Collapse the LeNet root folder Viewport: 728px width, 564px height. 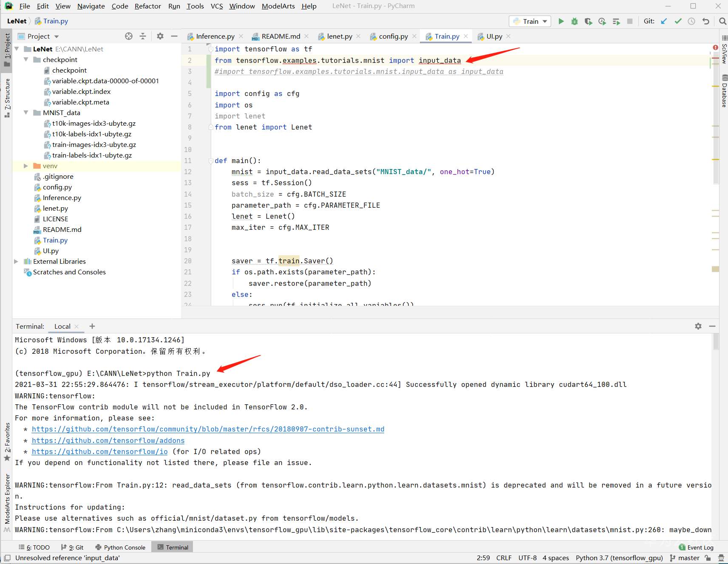pyautogui.click(x=17, y=49)
